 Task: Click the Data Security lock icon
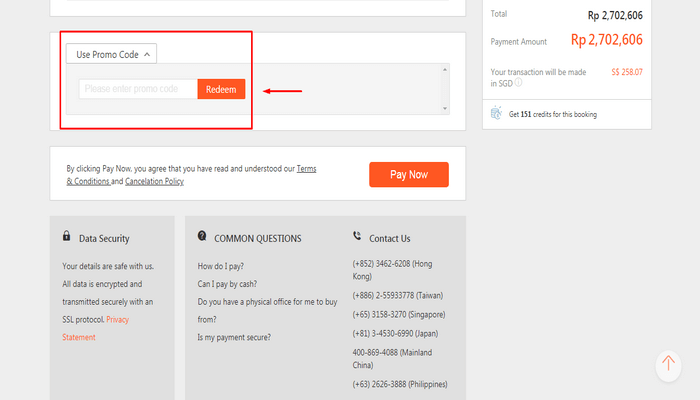tap(67, 236)
